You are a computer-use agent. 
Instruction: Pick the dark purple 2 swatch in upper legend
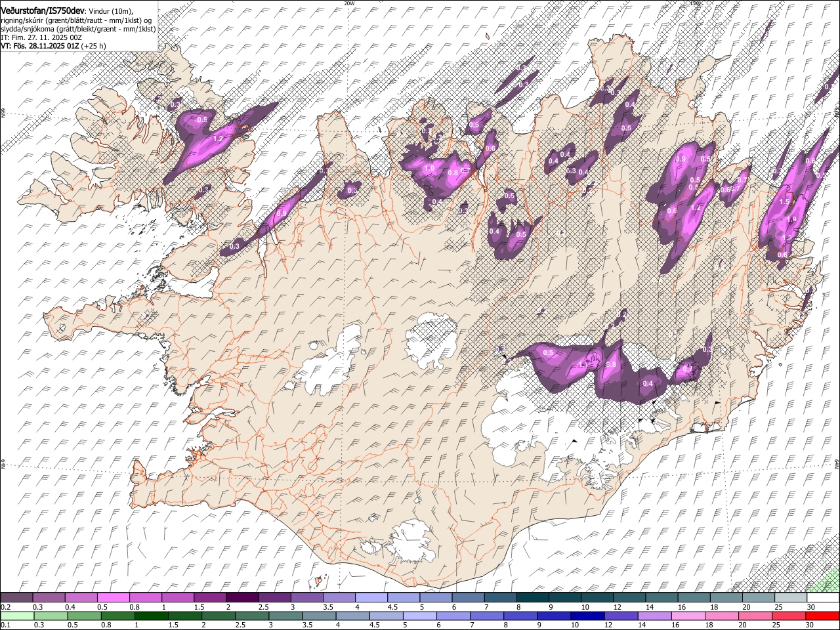point(242,598)
